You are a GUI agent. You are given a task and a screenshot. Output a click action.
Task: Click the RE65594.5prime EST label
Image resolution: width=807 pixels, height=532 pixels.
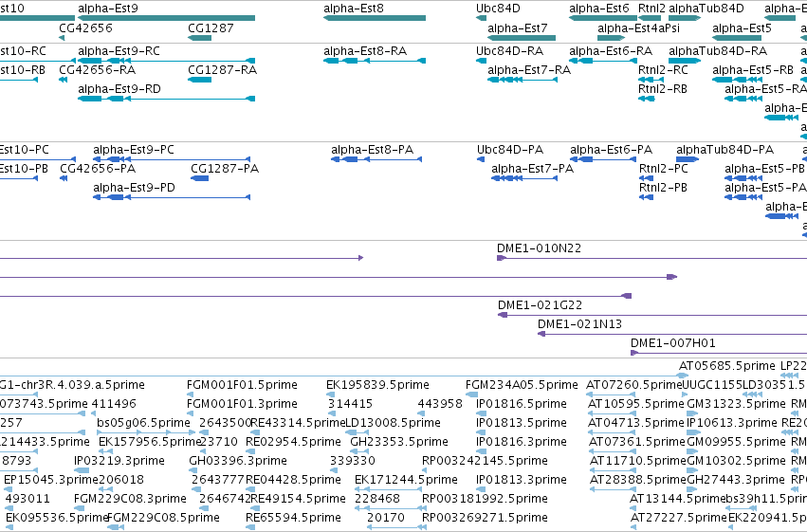point(293,518)
